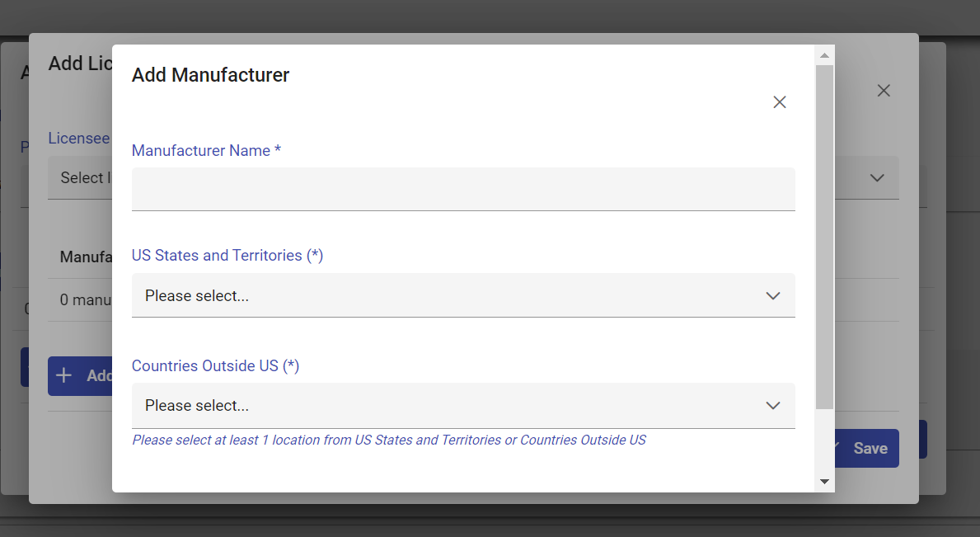
Task: Close the Add Manufacturer dialog
Action: (x=779, y=102)
